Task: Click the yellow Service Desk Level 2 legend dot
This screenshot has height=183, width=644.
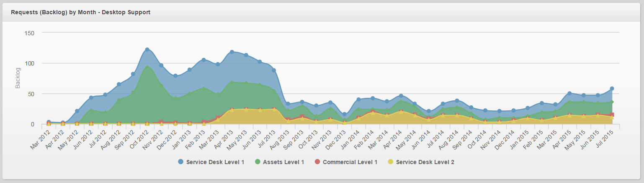Action: 390,162
